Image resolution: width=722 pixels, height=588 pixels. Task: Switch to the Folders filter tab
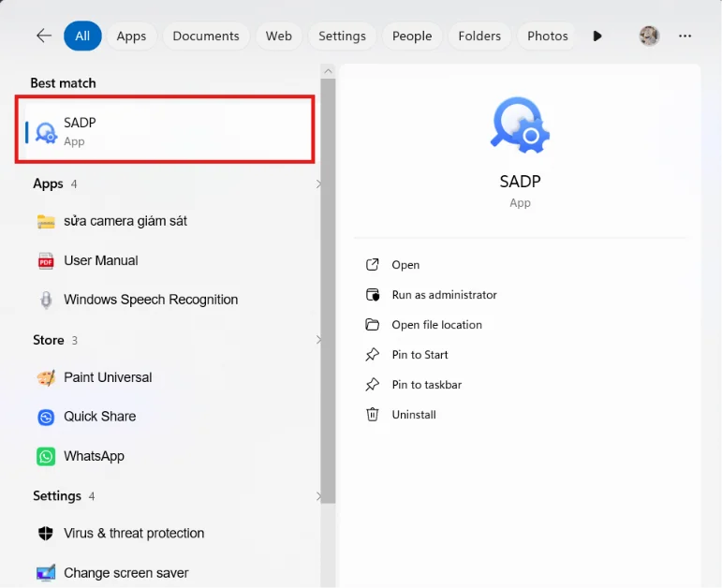coord(479,36)
